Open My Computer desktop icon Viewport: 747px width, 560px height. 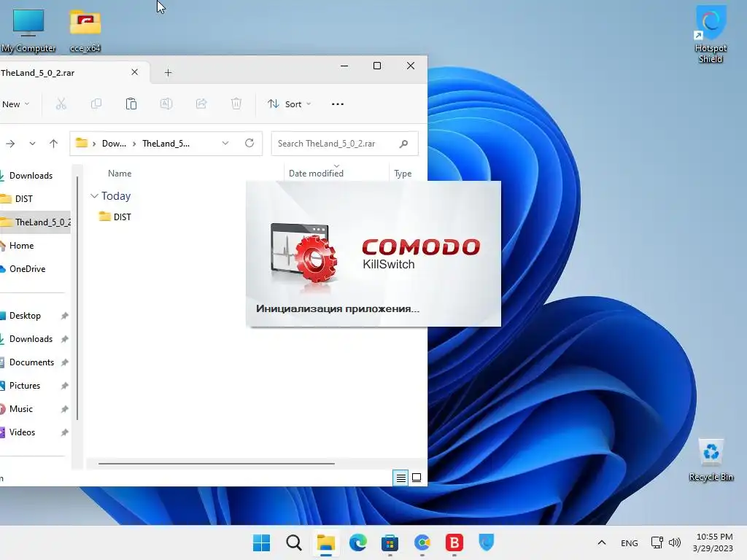coord(28,30)
